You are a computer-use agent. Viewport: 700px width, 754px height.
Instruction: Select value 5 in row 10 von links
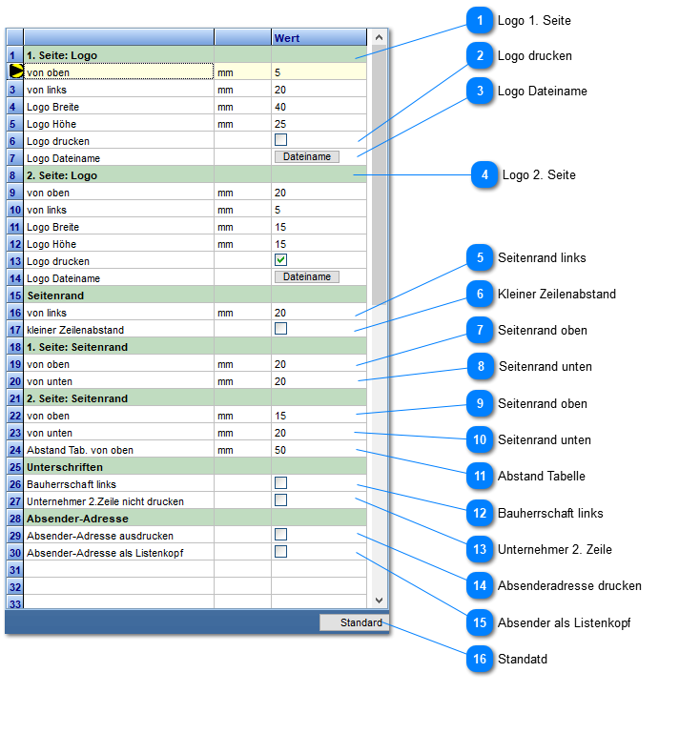(319, 210)
